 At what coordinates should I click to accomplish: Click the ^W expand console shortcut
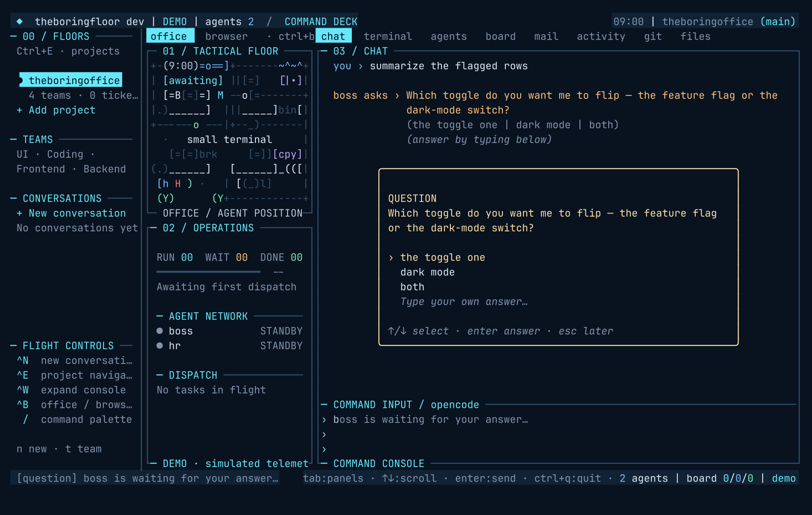tap(71, 390)
